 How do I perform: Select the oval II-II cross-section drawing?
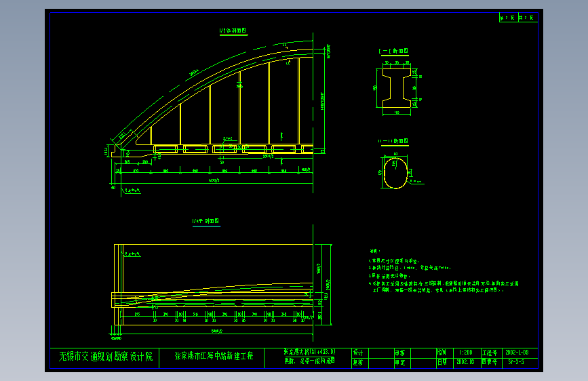point(395,173)
